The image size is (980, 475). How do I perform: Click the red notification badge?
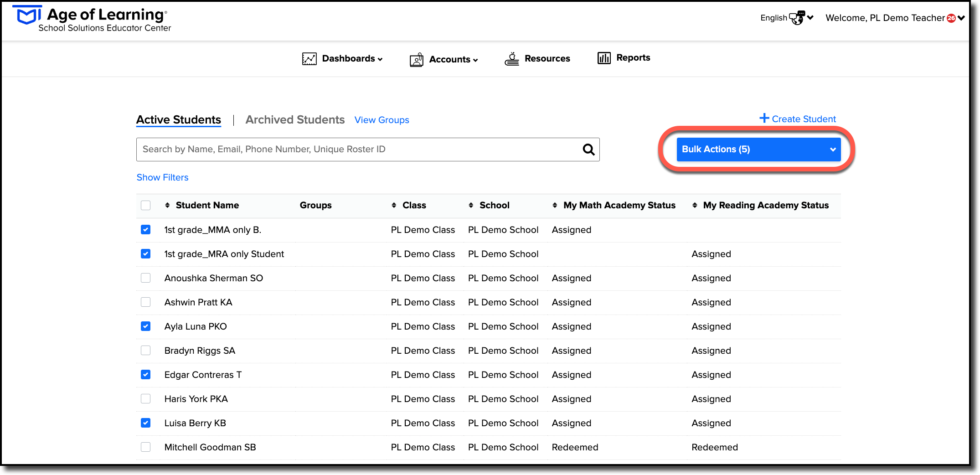(951, 18)
